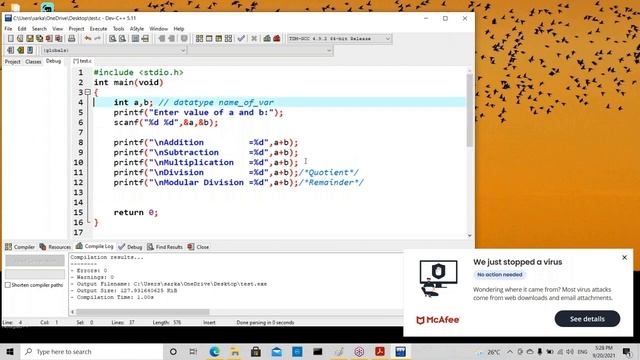Image resolution: width=640 pixels, height=360 pixels.
Task: Click the Windows Start button
Action: click(x=10, y=351)
